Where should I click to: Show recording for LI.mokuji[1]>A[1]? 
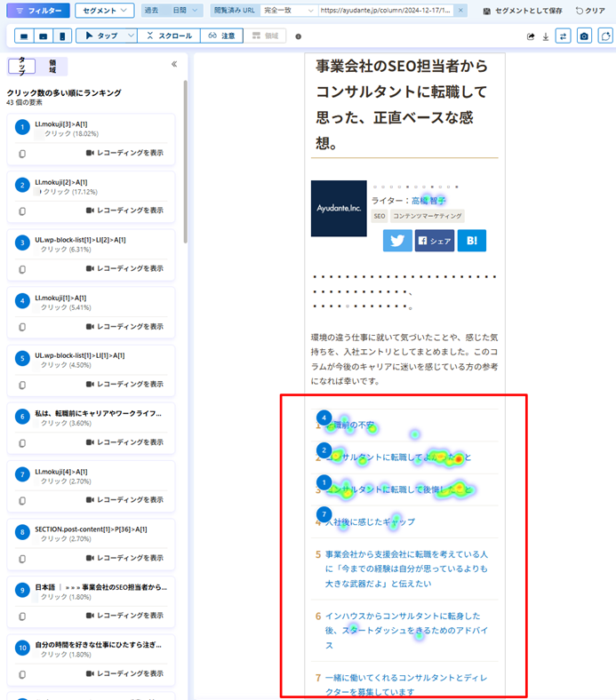click(x=124, y=326)
